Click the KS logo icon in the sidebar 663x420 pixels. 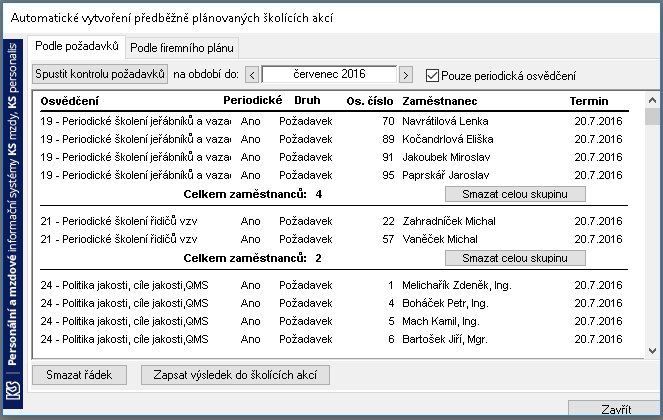13,390
